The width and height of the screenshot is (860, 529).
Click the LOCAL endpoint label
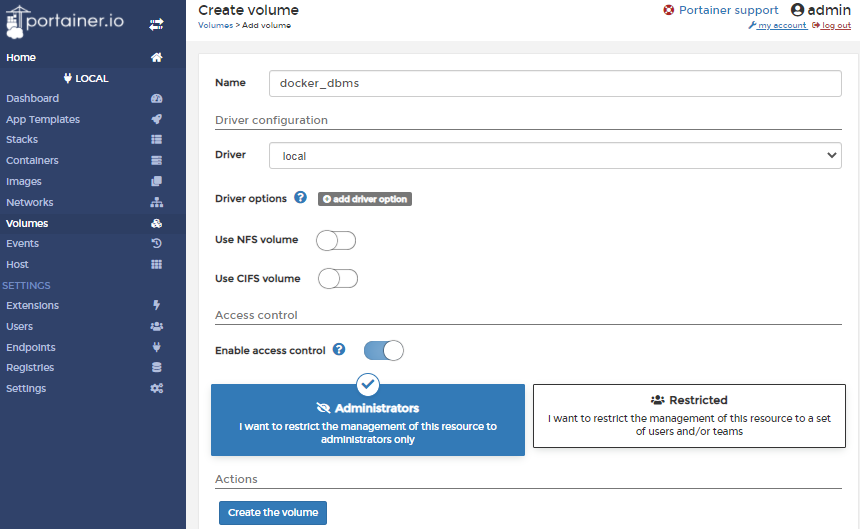click(92, 78)
